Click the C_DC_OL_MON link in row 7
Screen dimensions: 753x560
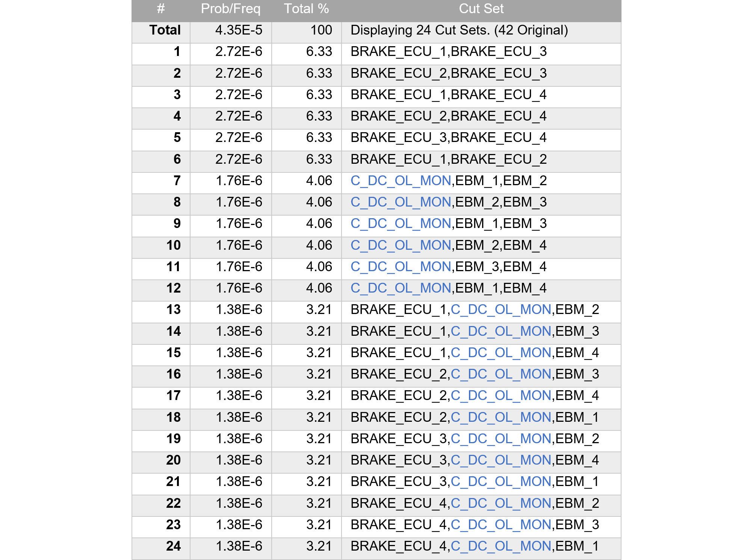(x=401, y=181)
